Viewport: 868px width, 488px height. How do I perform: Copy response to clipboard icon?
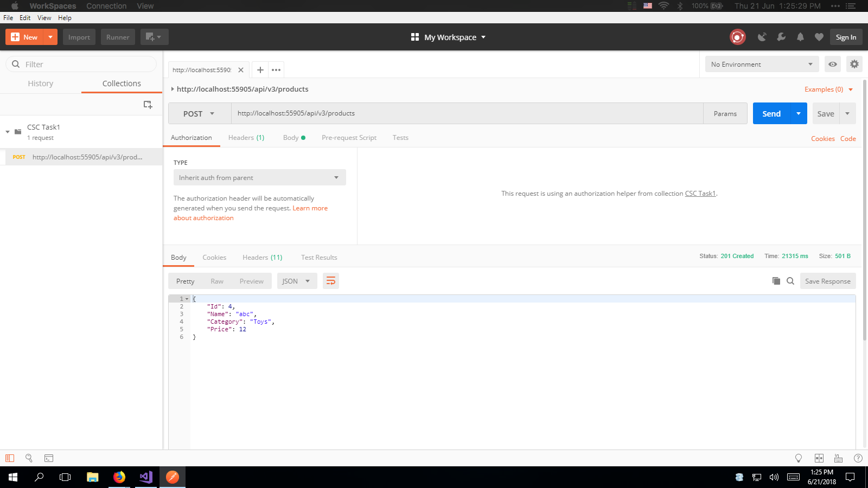776,281
